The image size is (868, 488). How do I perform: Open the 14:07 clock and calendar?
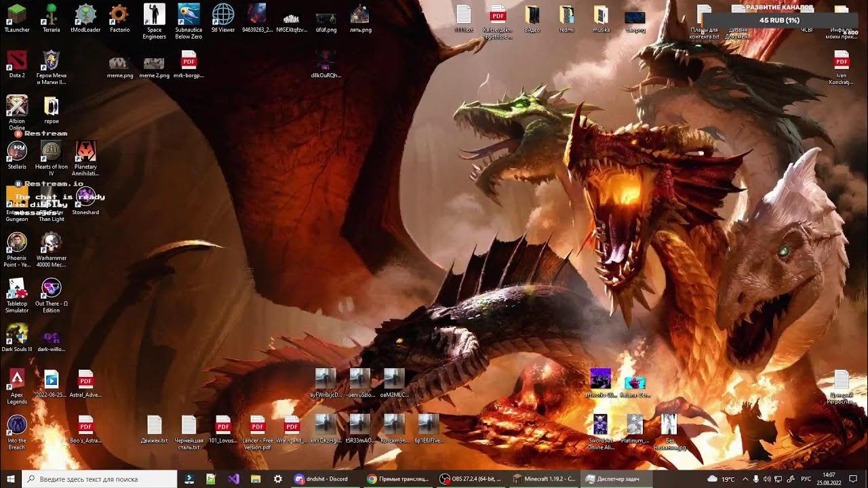pyautogui.click(x=829, y=479)
